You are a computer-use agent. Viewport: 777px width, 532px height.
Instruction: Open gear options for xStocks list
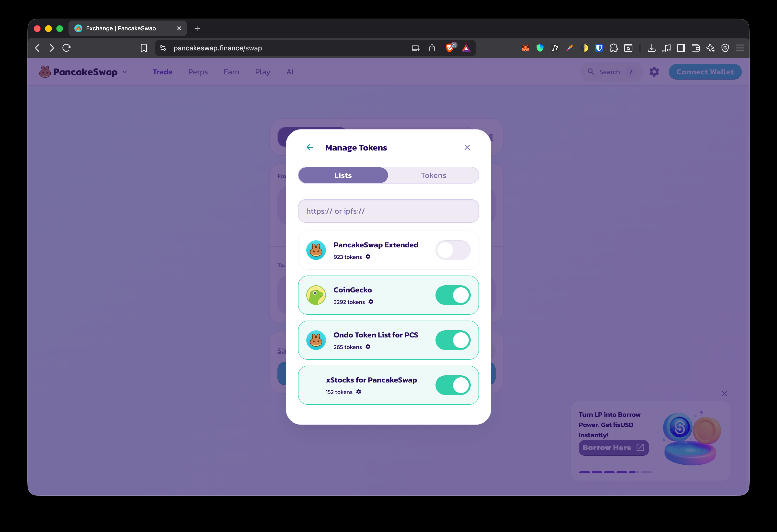pos(358,392)
